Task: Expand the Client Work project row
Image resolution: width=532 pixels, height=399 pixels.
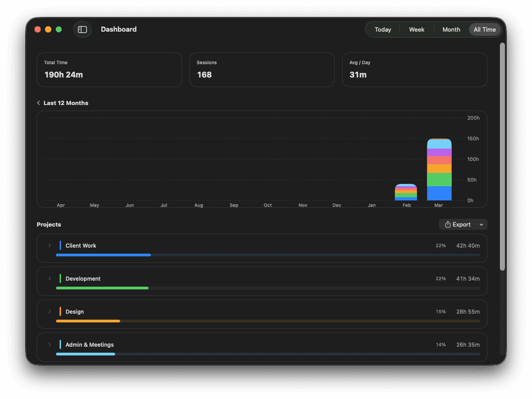Action: (x=50, y=246)
